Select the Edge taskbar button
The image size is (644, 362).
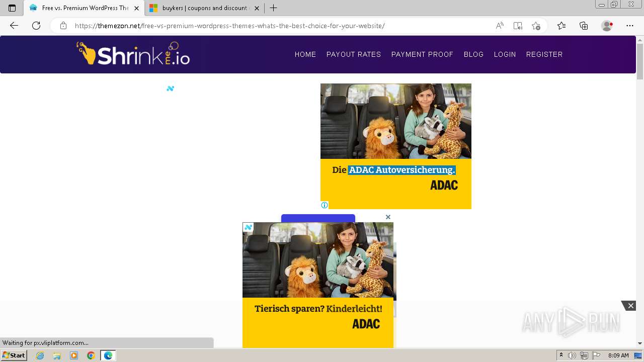(108, 355)
